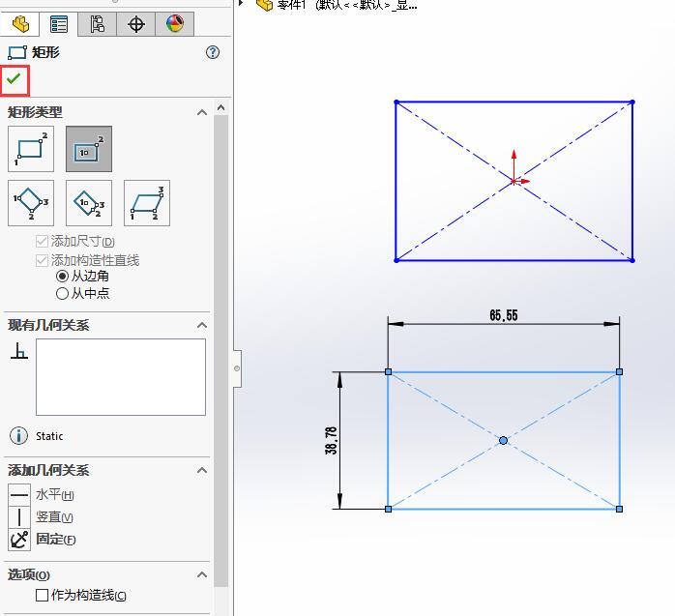Collapse the rectangle type section

pos(202,112)
